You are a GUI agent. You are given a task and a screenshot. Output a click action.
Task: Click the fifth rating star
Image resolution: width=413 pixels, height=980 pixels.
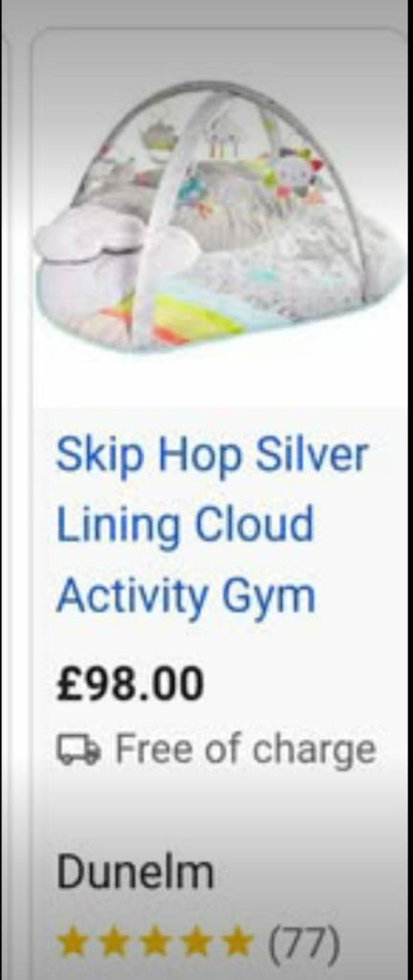coord(238,943)
